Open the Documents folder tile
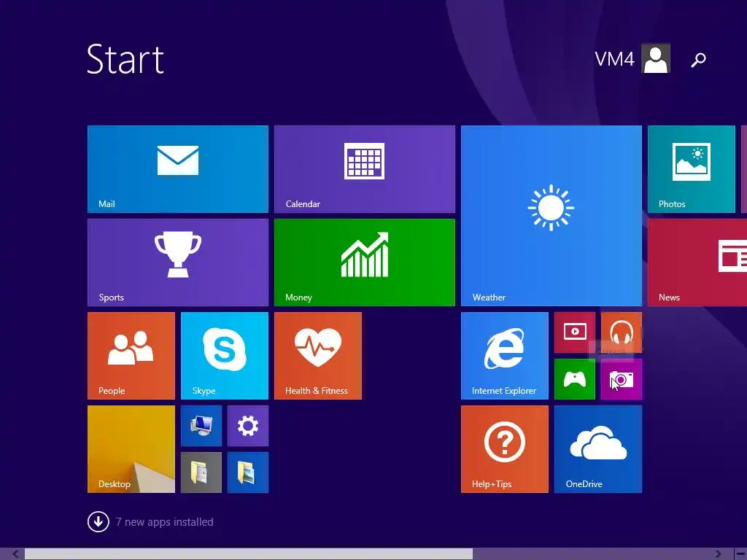This screenshot has width=747, height=560. (x=201, y=472)
